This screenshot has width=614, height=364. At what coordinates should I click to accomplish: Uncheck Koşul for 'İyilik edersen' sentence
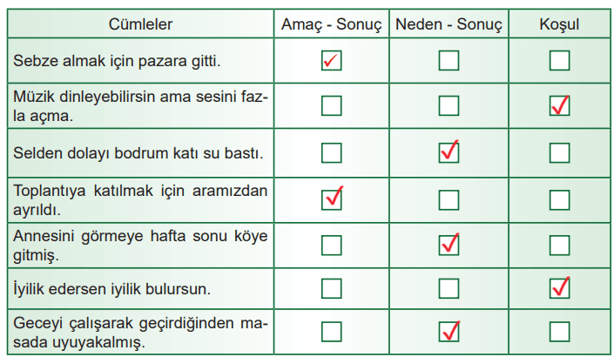coord(559,287)
